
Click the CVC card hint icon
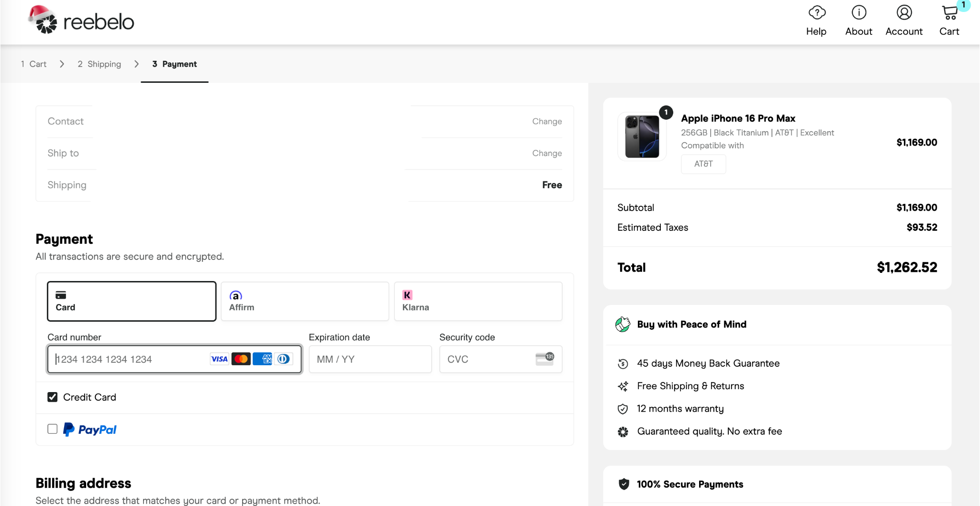click(x=545, y=359)
